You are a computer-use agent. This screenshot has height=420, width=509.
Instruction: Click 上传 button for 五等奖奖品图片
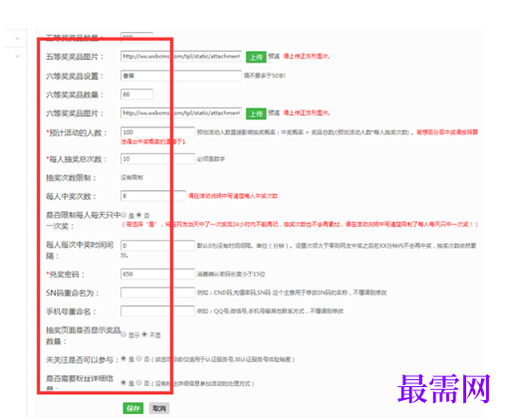[256, 57]
